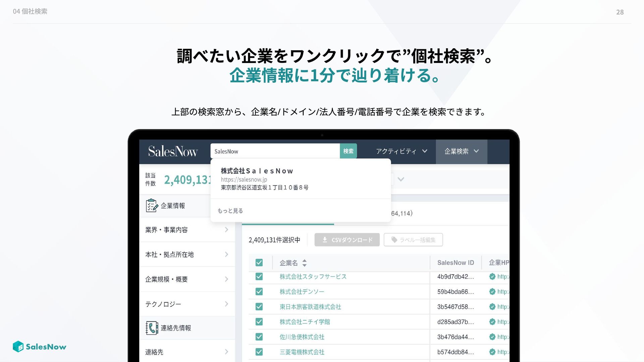The image size is (644, 362).
Task: Click the CSVダウンロード button
Action: (347, 240)
